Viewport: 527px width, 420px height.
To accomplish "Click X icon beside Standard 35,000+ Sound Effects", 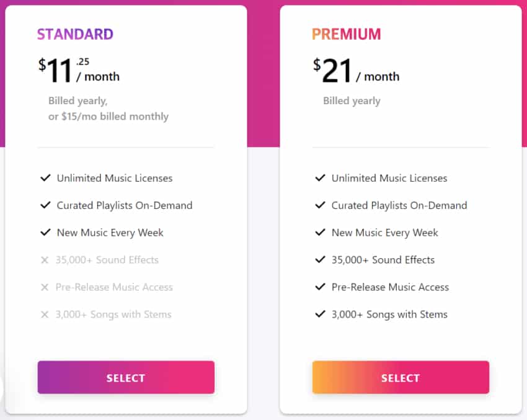I will [x=45, y=260].
